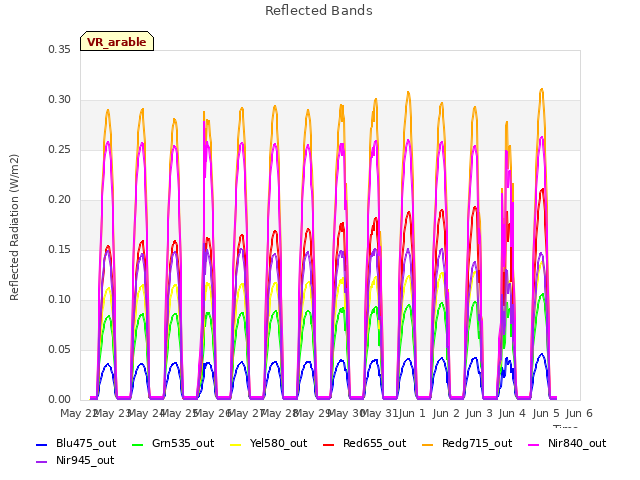Click the 0.05 y-axis tick label

[60, 349]
